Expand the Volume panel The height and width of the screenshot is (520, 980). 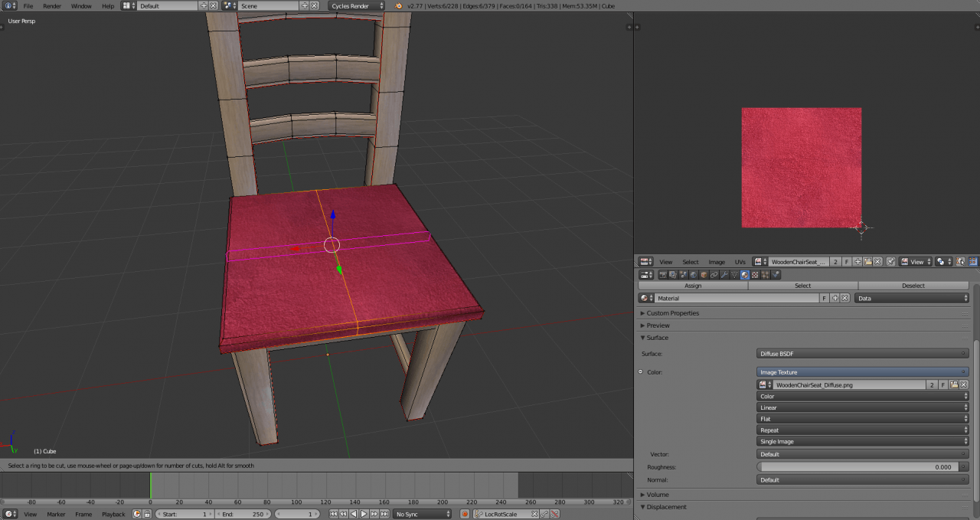click(658, 495)
